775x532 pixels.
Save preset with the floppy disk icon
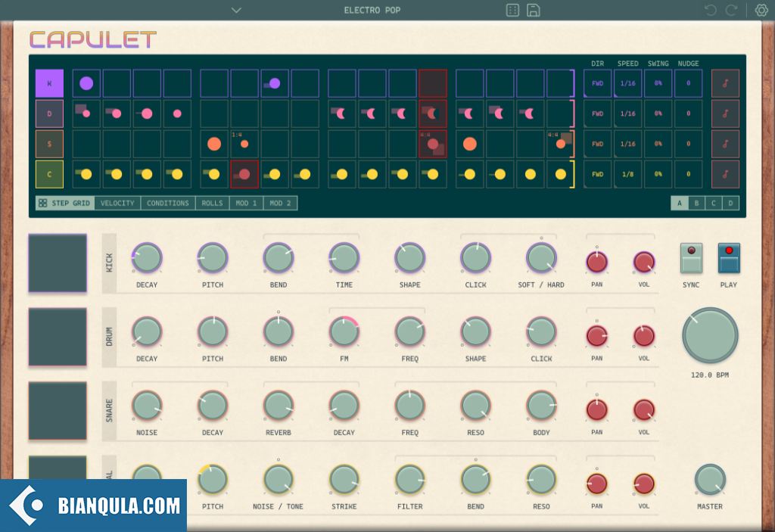534,11
